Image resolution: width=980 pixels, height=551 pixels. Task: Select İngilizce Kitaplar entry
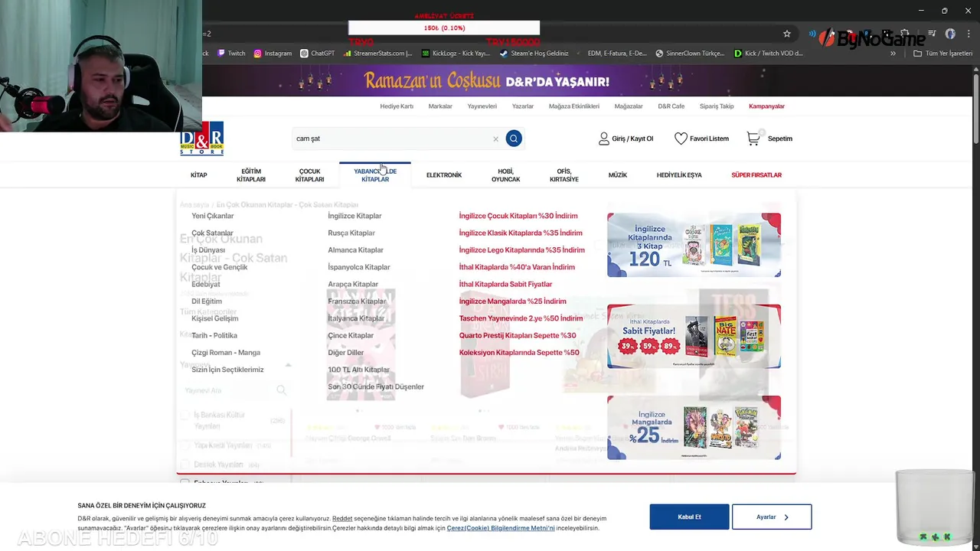coord(354,216)
